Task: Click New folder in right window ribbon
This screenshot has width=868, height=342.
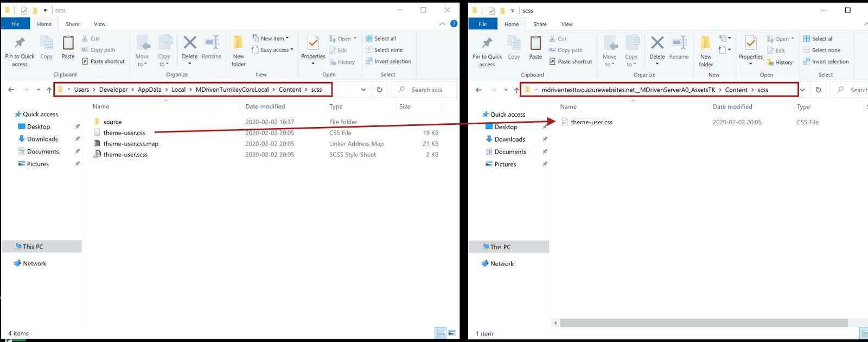Action: 706,52
